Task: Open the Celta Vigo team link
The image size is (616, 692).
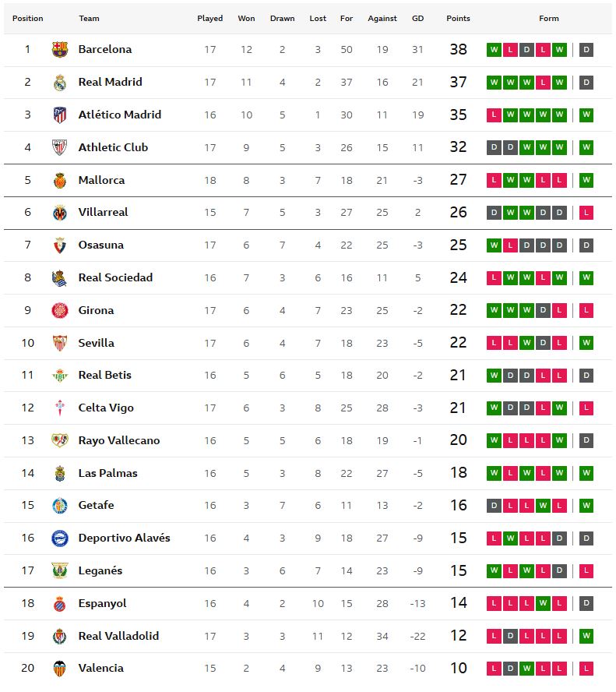Action: coord(106,408)
